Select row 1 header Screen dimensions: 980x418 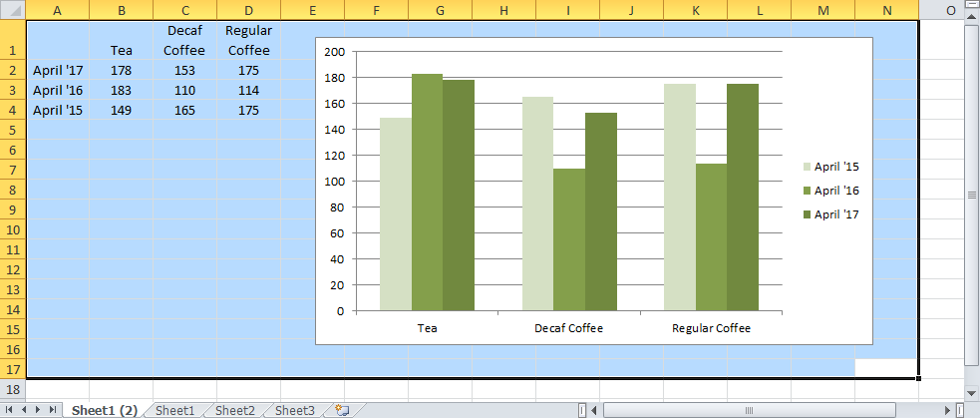click(x=13, y=40)
